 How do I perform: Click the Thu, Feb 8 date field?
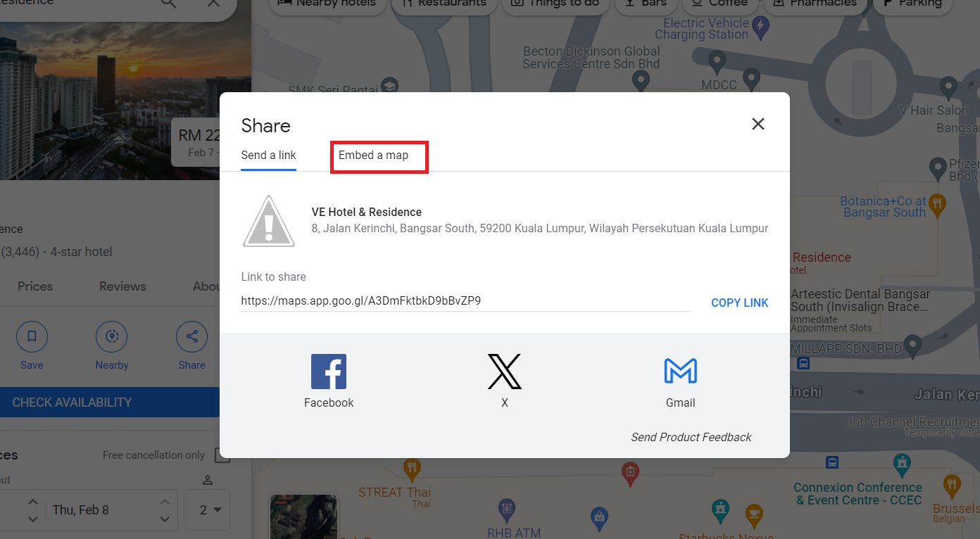(x=111, y=509)
